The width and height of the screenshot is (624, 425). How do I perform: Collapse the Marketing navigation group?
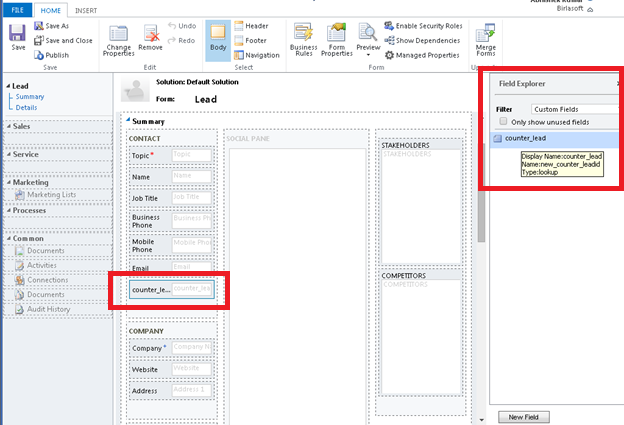[x=9, y=182]
